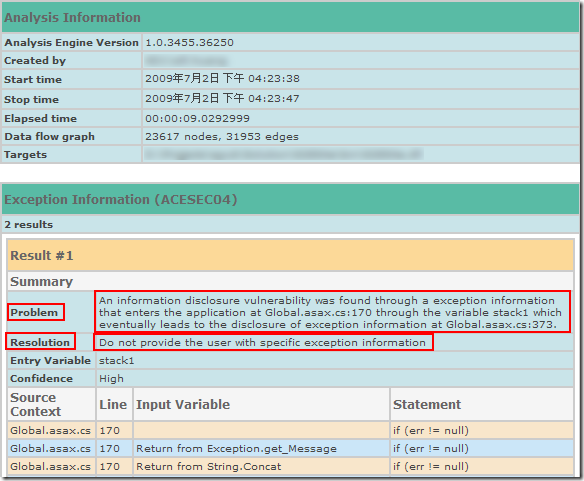
Task: Select line 170 in the String.Concat row
Action: (110, 466)
